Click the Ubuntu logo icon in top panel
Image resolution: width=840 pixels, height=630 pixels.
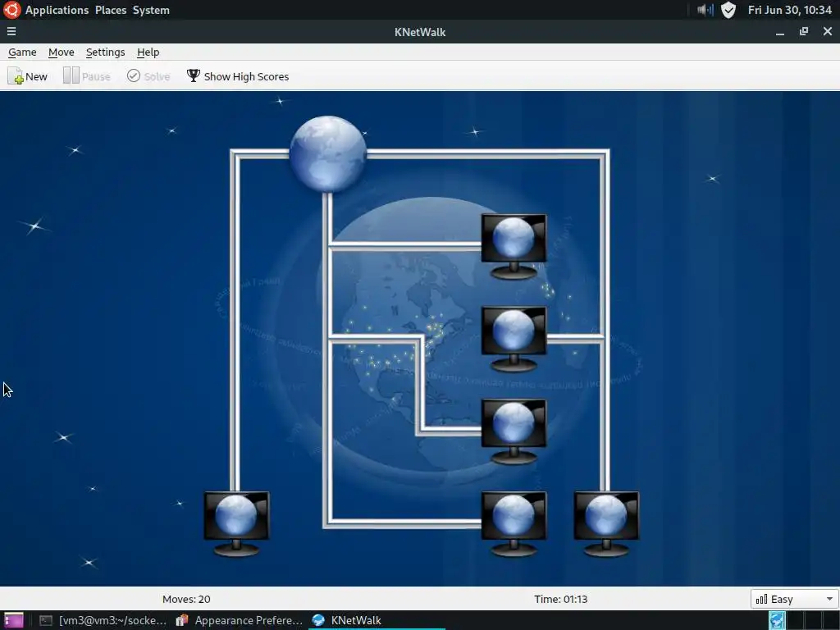click(x=11, y=10)
